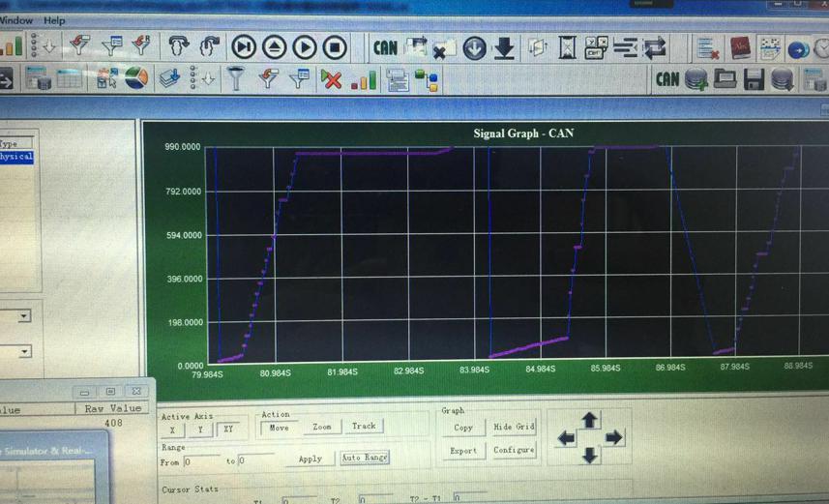Open the Window menu

point(15,20)
